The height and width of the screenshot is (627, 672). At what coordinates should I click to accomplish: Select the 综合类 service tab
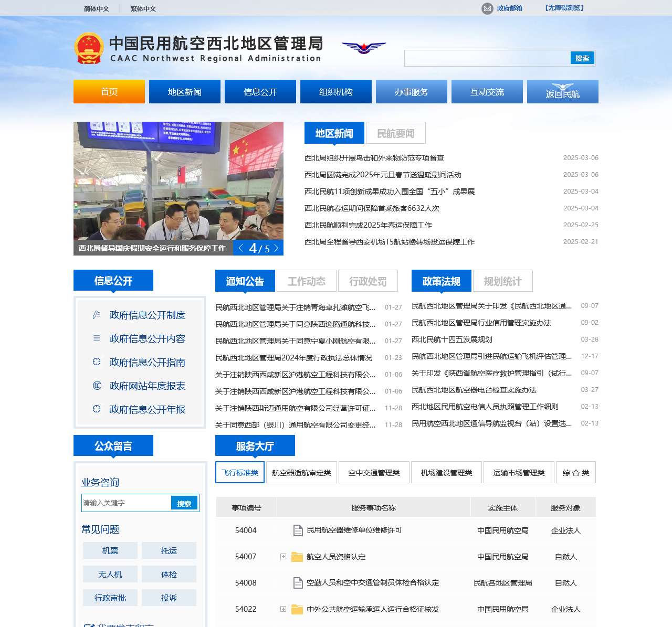point(576,472)
